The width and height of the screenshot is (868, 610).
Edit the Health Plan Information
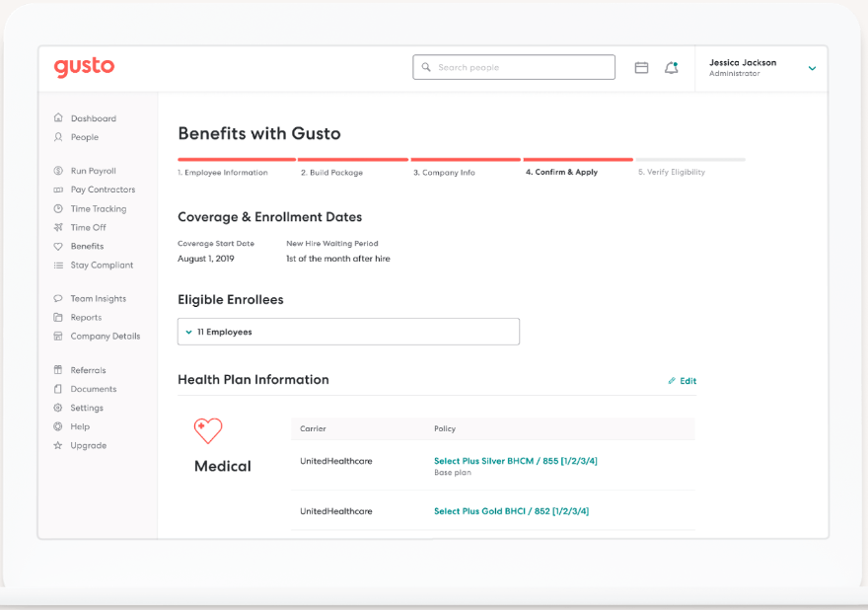click(682, 381)
